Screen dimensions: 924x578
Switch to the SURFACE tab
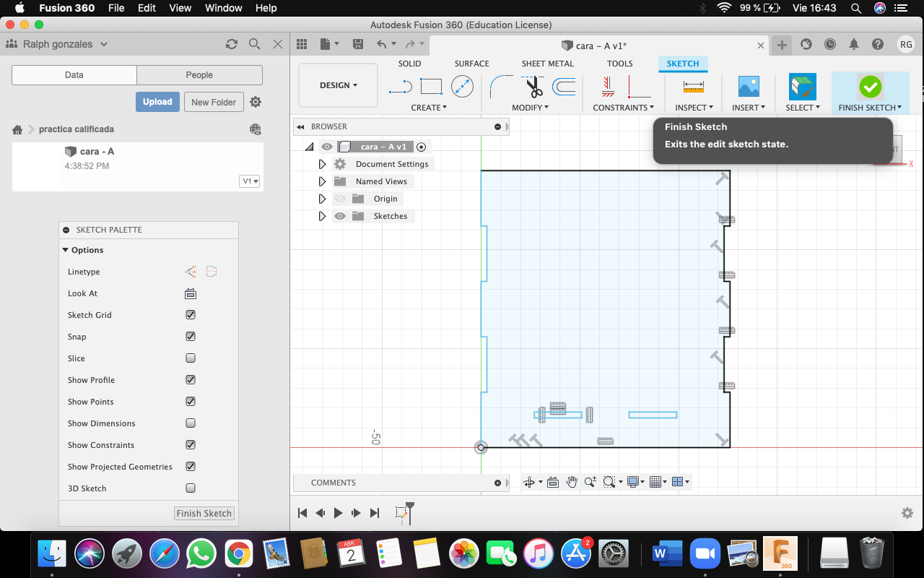click(x=471, y=64)
